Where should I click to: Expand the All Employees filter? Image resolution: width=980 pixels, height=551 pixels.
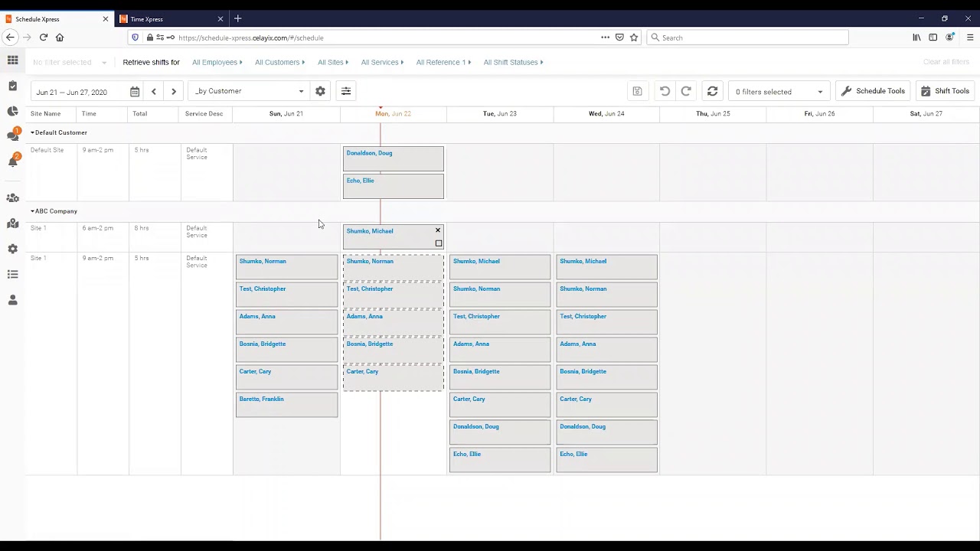tap(217, 62)
